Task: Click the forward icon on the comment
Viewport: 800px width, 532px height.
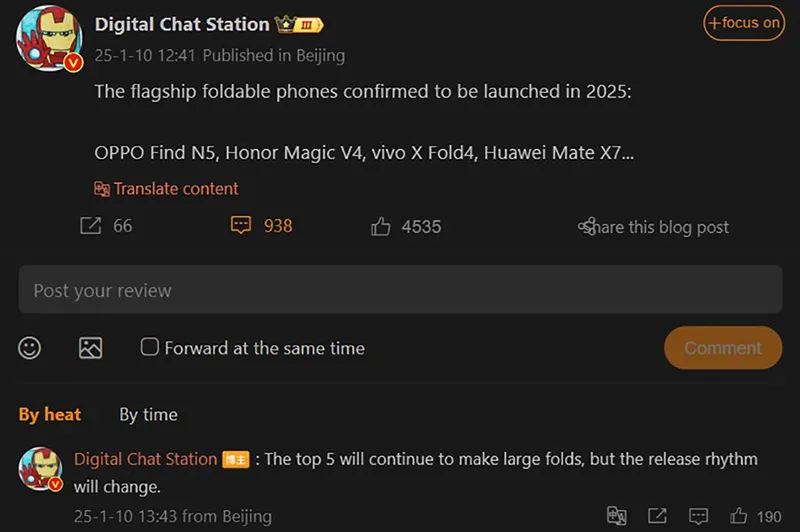Action: pos(657,516)
